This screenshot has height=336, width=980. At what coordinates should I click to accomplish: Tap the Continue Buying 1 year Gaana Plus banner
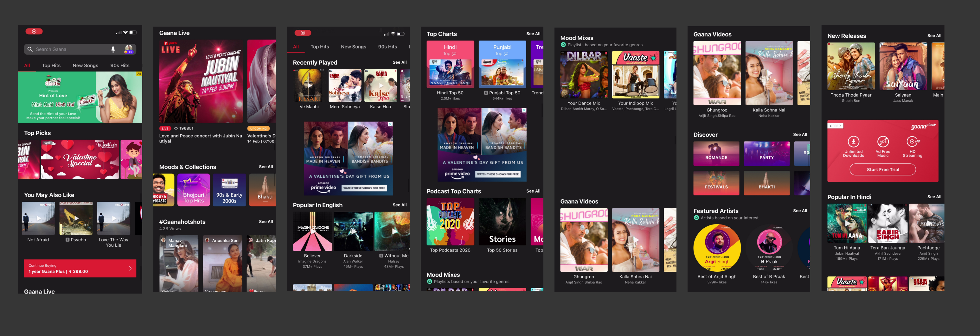click(x=80, y=268)
